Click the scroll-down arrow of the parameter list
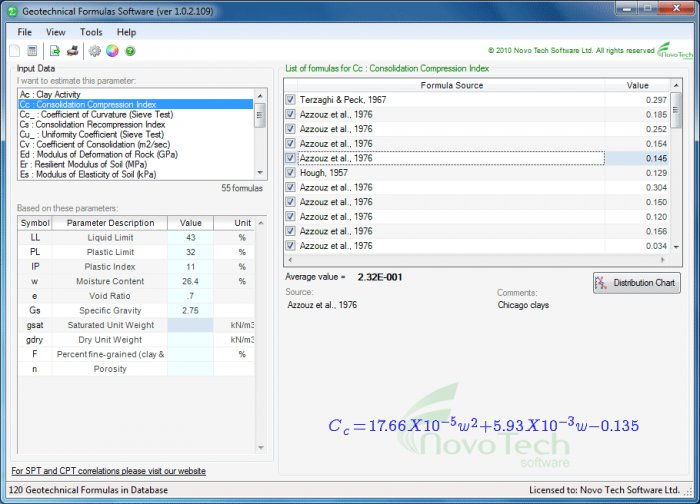The image size is (700, 504). [260, 173]
